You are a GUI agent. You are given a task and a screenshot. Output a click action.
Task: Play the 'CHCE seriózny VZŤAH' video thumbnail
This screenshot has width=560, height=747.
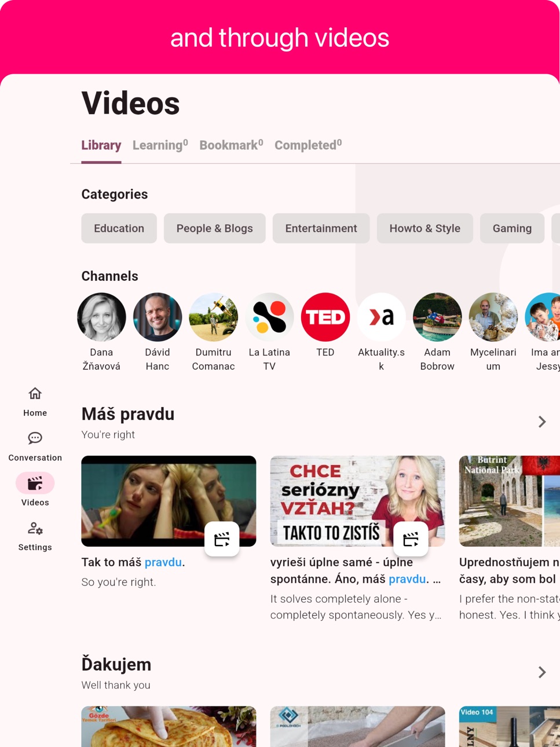click(x=357, y=501)
